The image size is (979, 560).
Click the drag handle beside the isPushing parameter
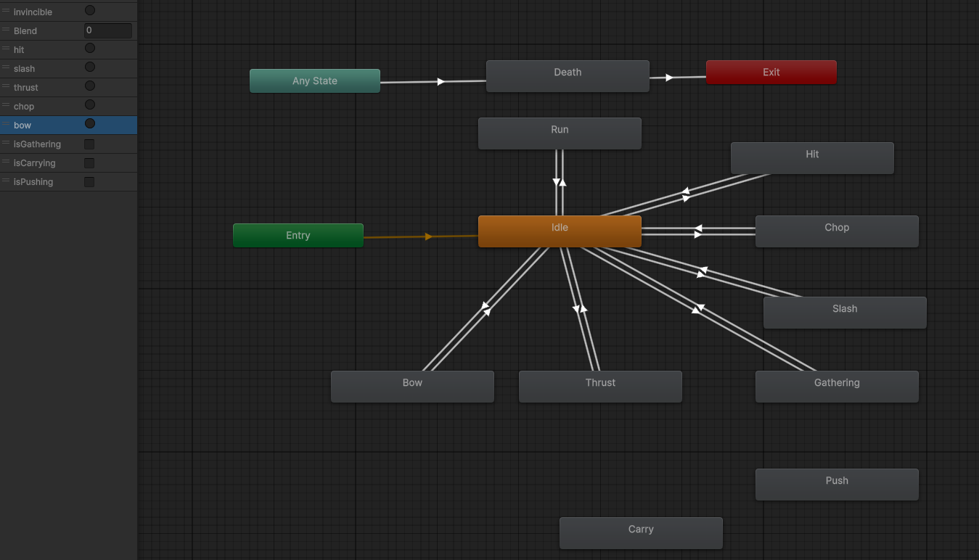pyautogui.click(x=6, y=181)
